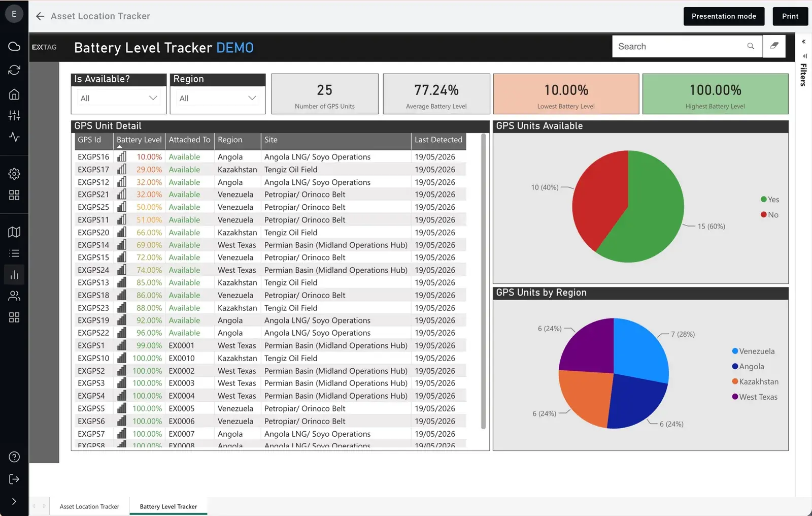Select the bar chart reports sidebar icon
812x516 pixels.
click(14, 275)
